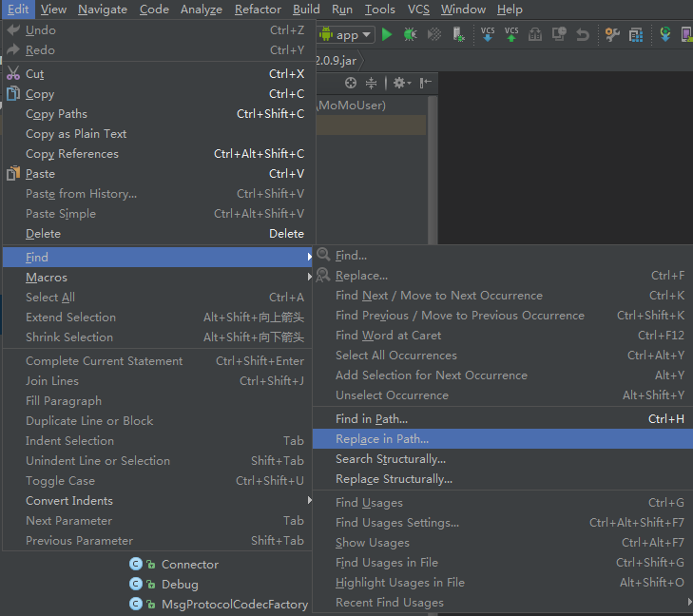Image resolution: width=693 pixels, height=616 pixels.
Task: Click the revert undo arrow toolbar icon
Action: pyautogui.click(x=583, y=34)
